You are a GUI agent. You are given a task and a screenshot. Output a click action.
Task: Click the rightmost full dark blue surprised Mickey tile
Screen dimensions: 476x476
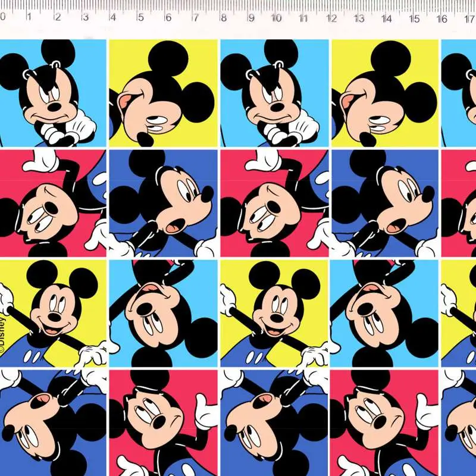tap(384, 203)
